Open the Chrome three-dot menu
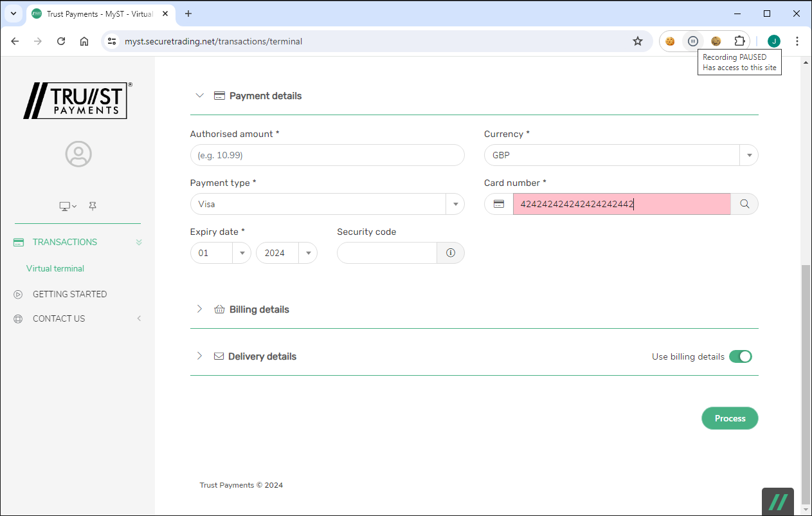 [x=797, y=41]
